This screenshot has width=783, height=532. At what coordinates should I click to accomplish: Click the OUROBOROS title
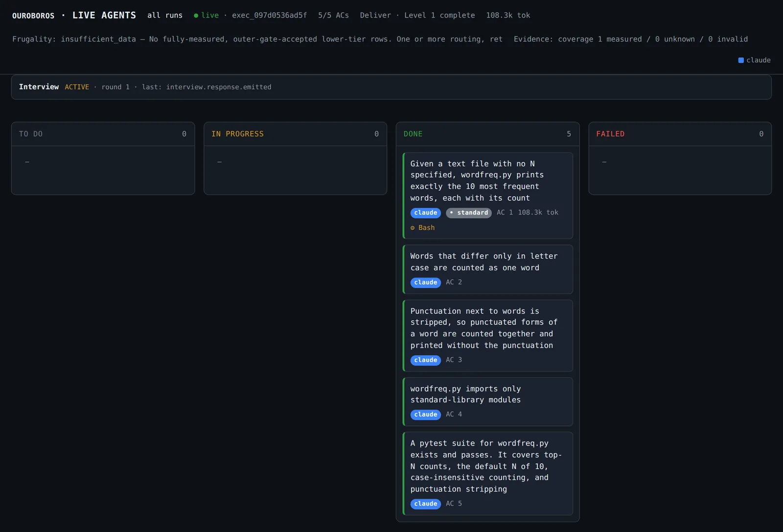(x=33, y=16)
